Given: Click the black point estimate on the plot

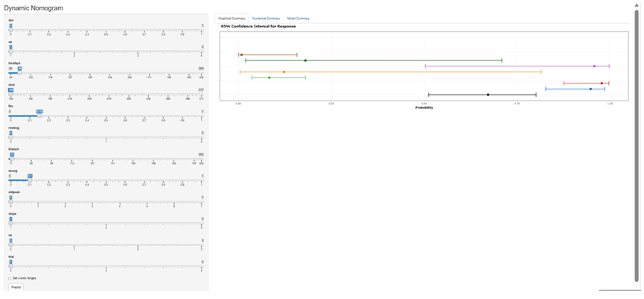Looking at the screenshot, I should tap(488, 95).
